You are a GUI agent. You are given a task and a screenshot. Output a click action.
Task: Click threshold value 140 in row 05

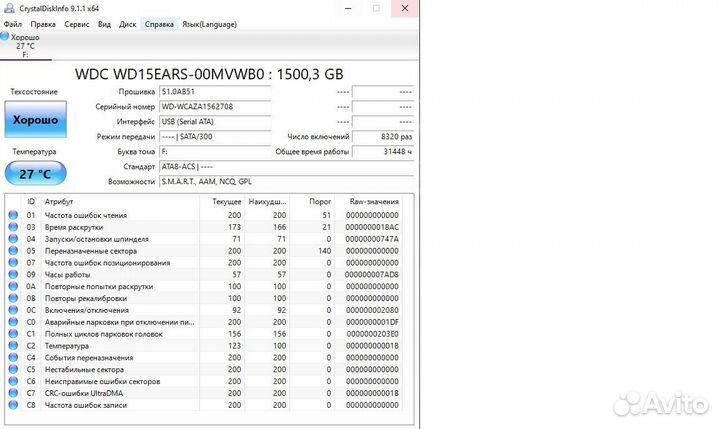[x=325, y=251]
